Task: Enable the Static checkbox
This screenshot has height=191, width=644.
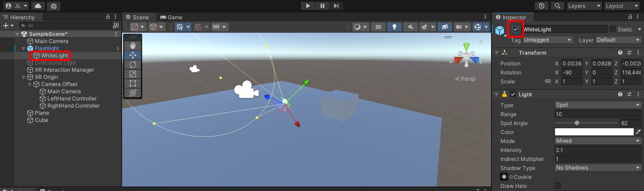Action: 613,29
